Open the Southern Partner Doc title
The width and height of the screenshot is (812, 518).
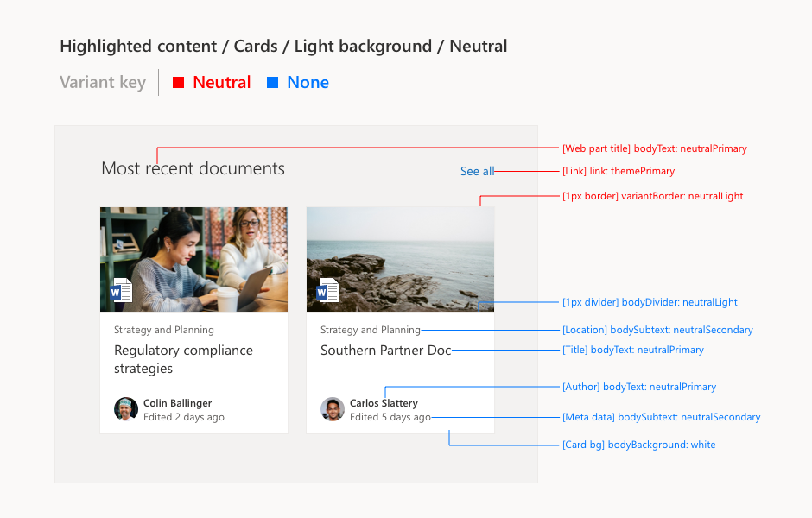(x=386, y=351)
